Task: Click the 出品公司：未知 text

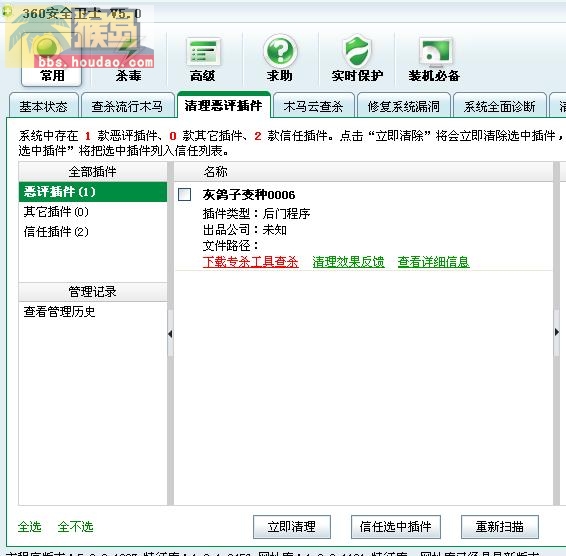Action: coord(244,230)
